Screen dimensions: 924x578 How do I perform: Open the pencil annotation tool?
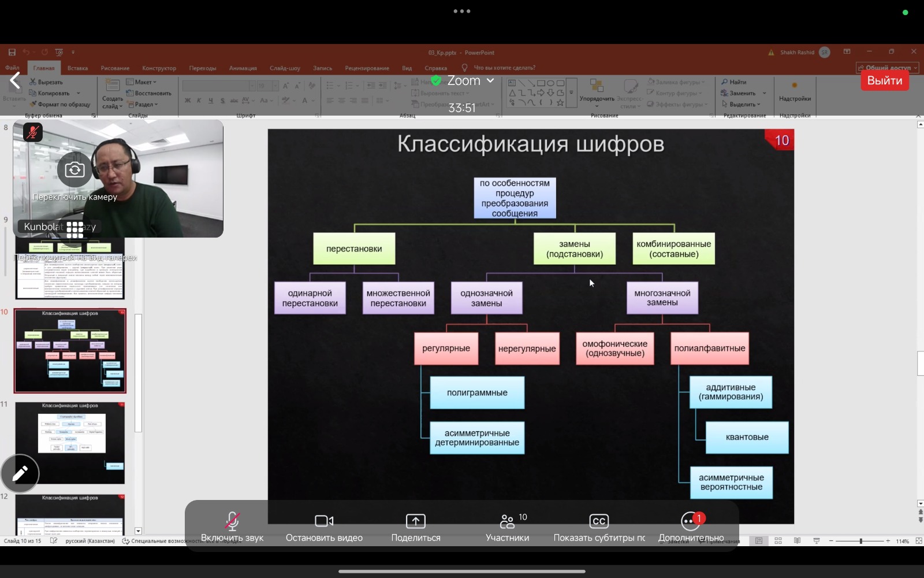click(x=20, y=473)
